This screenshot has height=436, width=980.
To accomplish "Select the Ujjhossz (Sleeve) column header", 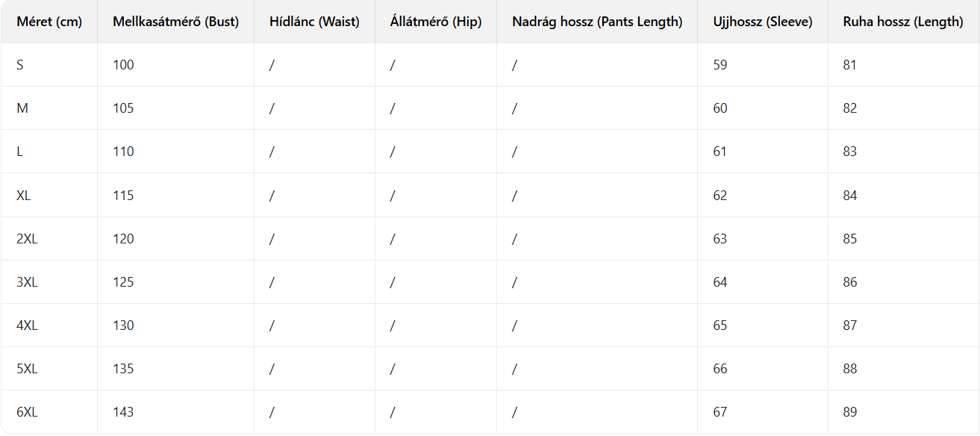I will coord(762,22).
